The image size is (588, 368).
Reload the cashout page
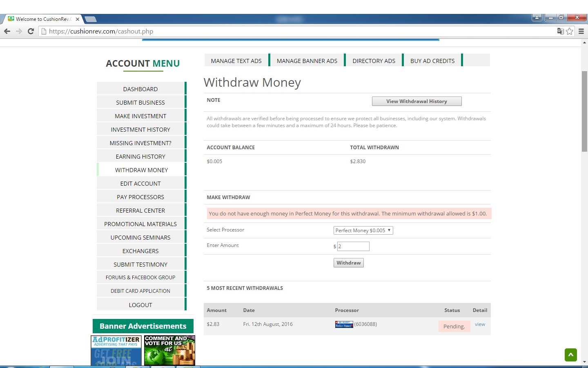(x=31, y=31)
